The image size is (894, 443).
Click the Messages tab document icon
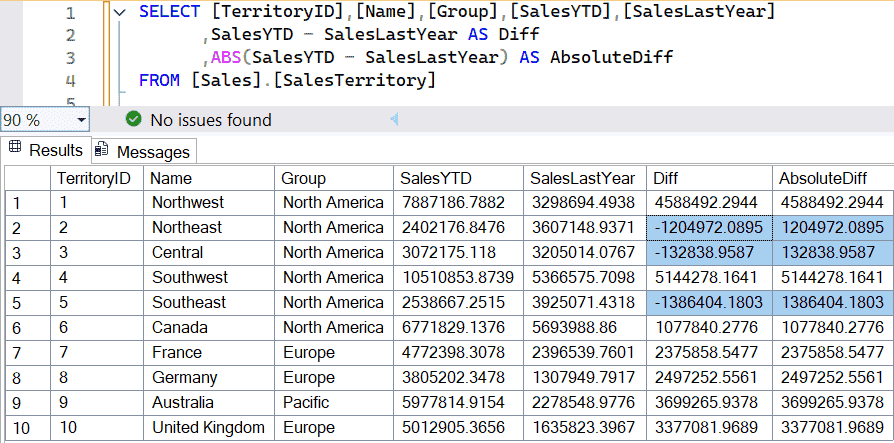pyautogui.click(x=101, y=149)
